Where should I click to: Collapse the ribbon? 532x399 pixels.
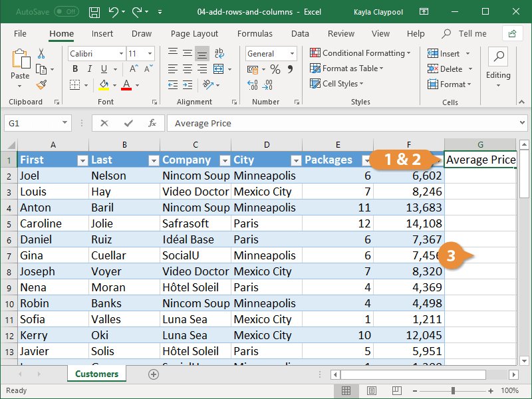pyautogui.click(x=521, y=102)
